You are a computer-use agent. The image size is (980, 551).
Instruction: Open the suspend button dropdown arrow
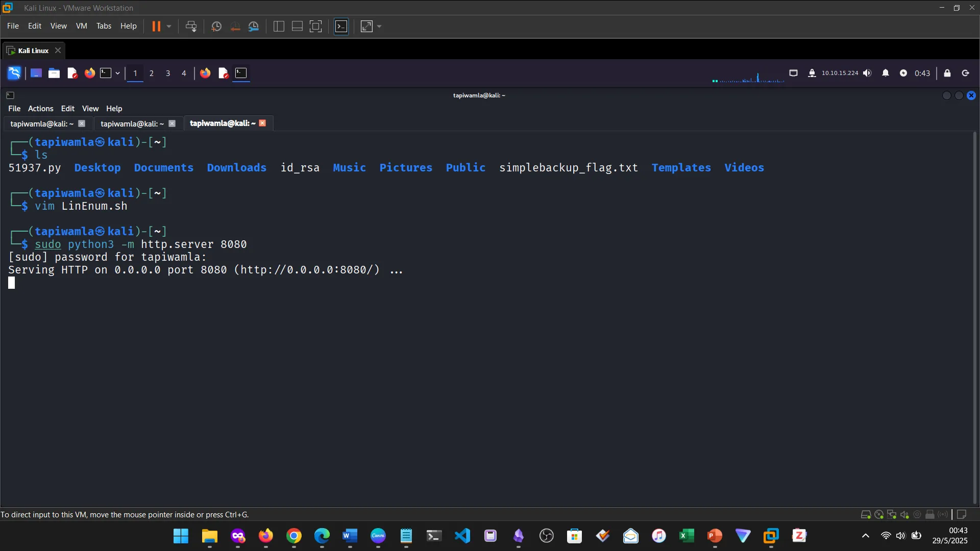(x=168, y=26)
